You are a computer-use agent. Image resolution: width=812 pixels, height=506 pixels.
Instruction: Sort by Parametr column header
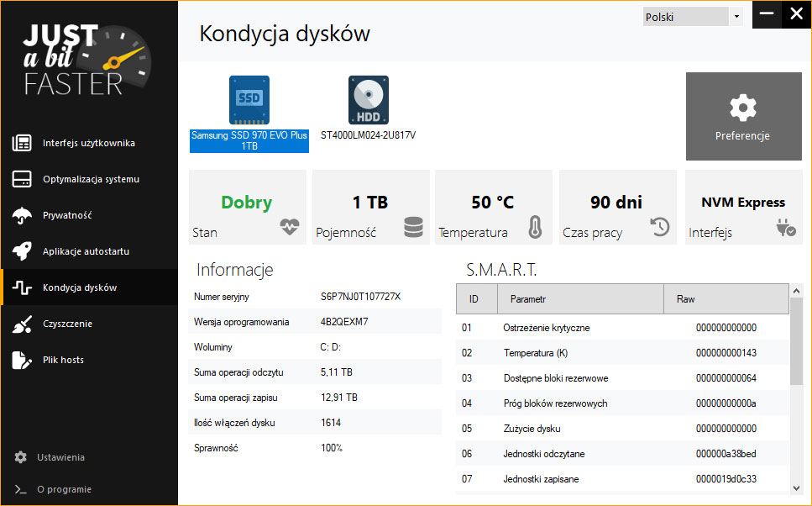(580, 299)
